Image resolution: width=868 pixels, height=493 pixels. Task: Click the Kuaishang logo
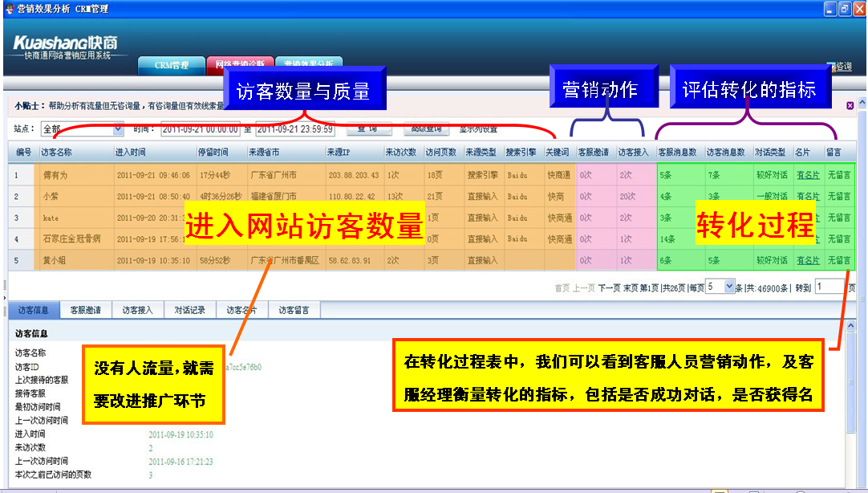click(65, 44)
